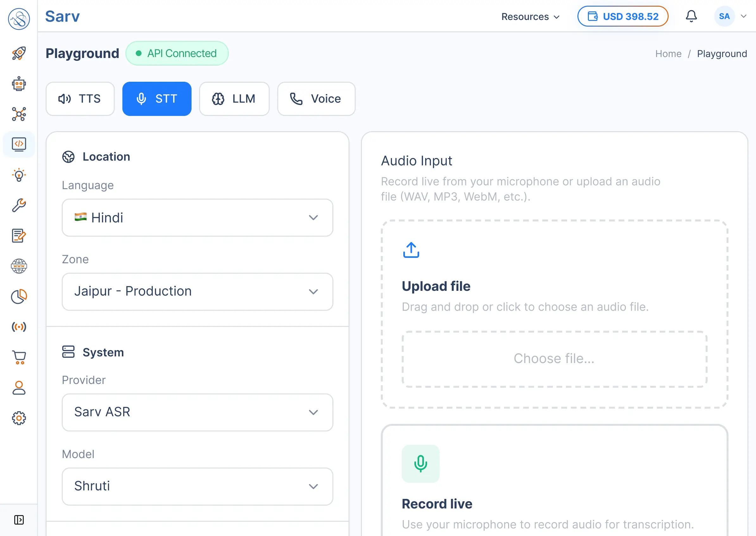Click the live signal broadcast icon

(19, 327)
